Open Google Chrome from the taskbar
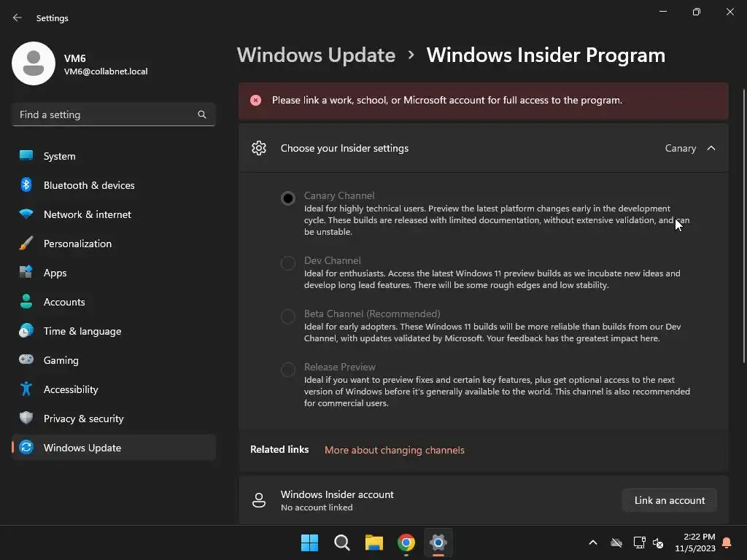This screenshot has height=560, width=747. click(x=406, y=542)
